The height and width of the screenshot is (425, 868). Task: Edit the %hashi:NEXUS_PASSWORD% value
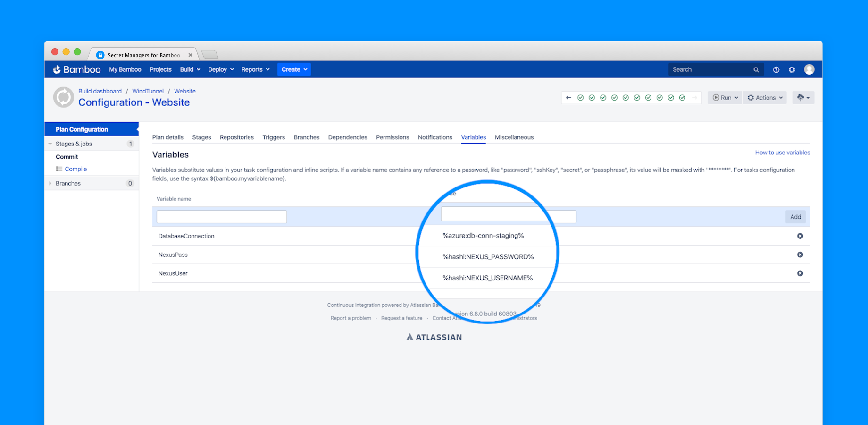pos(488,257)
